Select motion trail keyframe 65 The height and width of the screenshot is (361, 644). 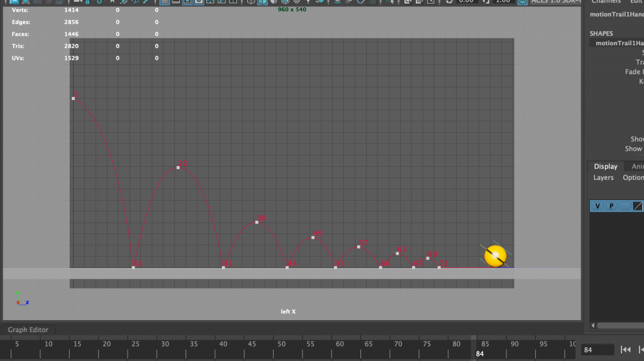pyautogui.click(x=414, y=267)
